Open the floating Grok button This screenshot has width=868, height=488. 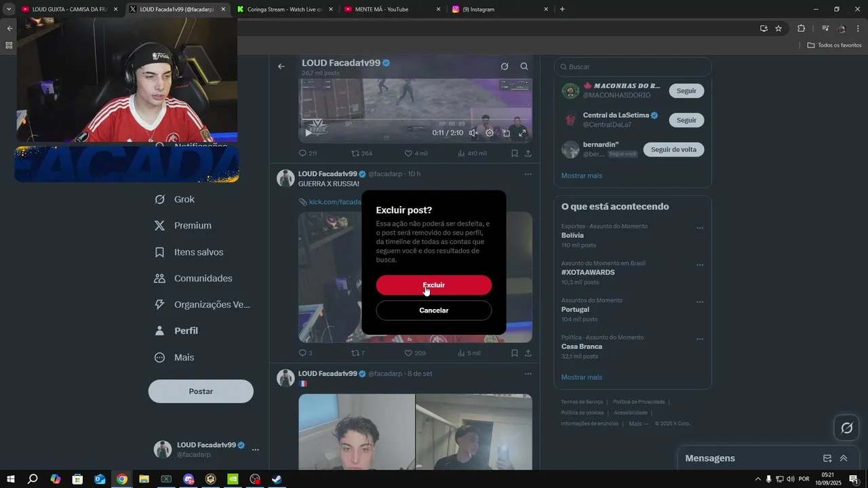[847, 428]
